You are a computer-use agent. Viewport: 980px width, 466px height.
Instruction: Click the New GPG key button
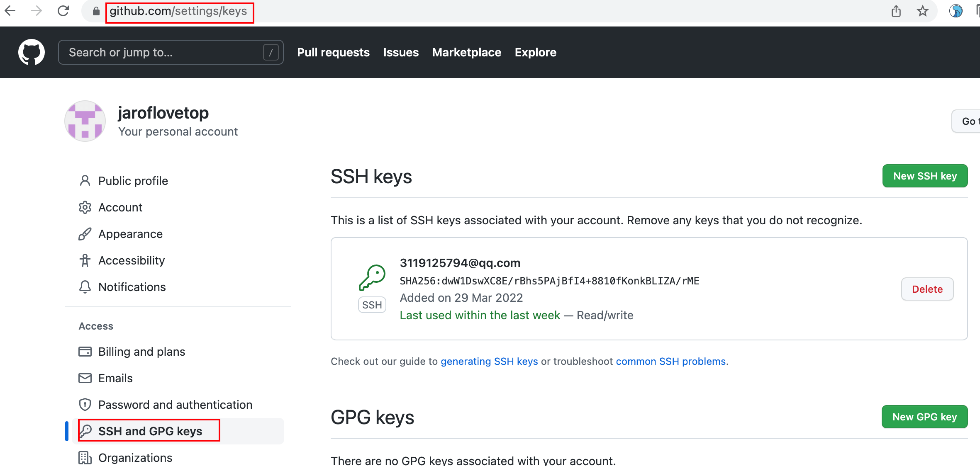click(x=924, y=417)
